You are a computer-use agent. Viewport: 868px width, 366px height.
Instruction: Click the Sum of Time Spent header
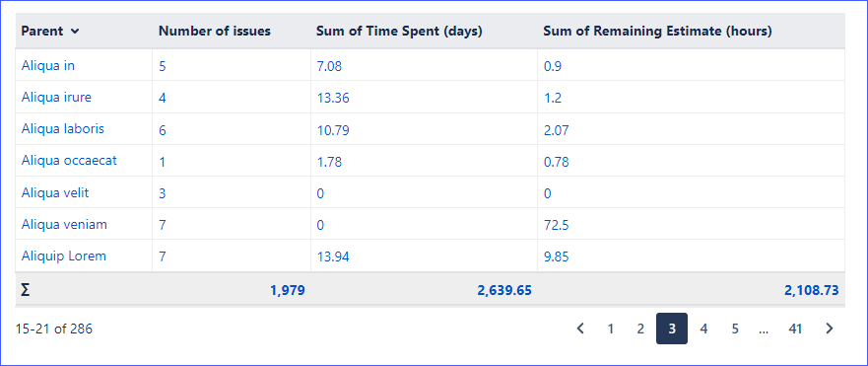pos(399,31)
